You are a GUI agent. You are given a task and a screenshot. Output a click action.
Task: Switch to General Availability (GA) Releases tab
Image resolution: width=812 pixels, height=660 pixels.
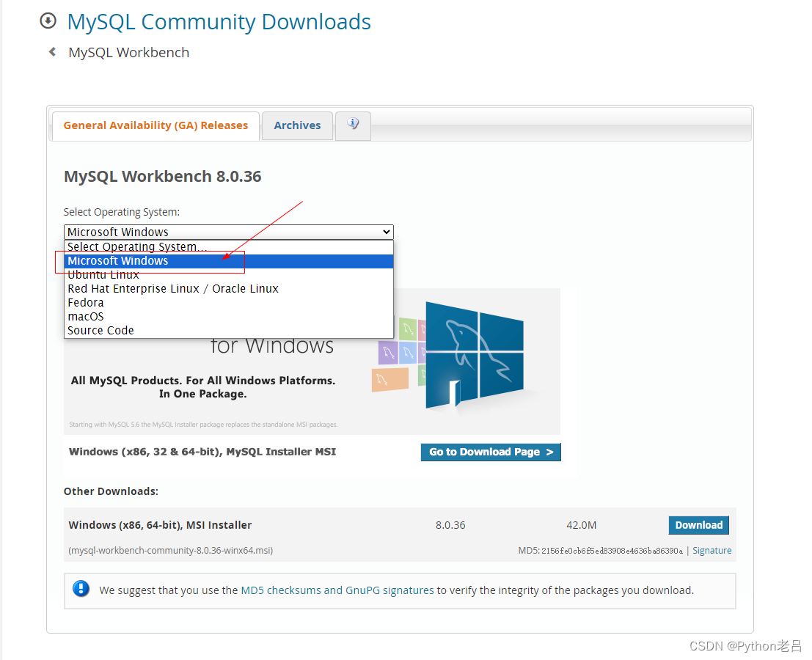pyautogui.click(x=156, y=126)
